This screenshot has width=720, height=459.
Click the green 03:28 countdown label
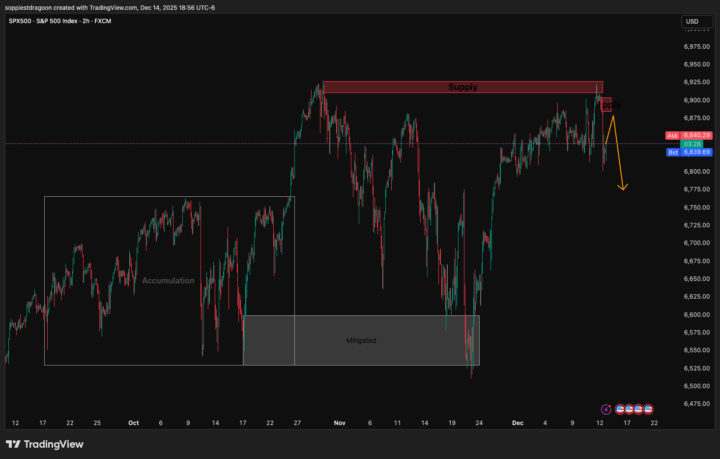click(x=691, y=144)
